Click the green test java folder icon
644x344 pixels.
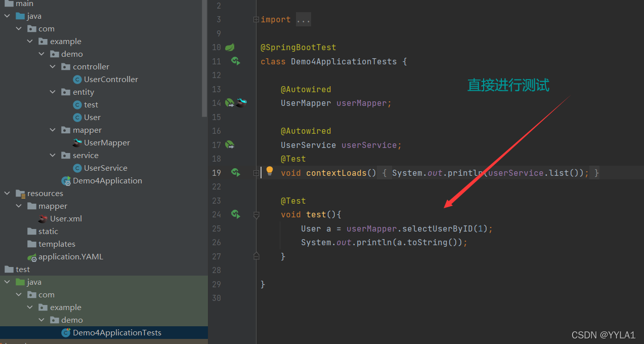point(20,282)
